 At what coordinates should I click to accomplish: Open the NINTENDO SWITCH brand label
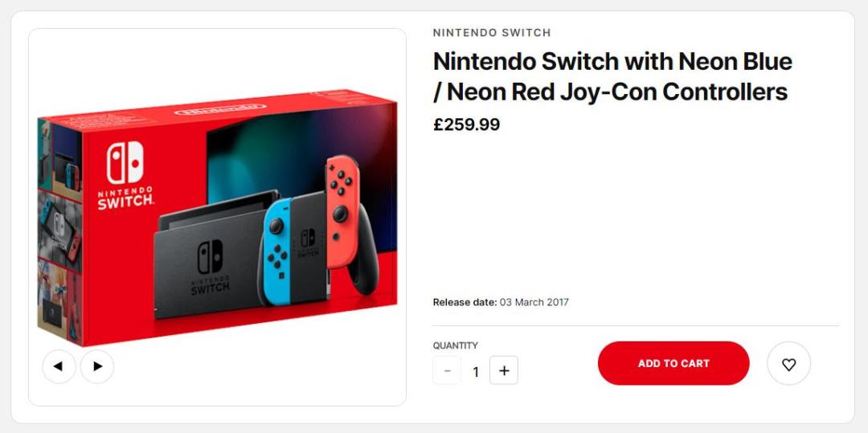tap(492, 33)
